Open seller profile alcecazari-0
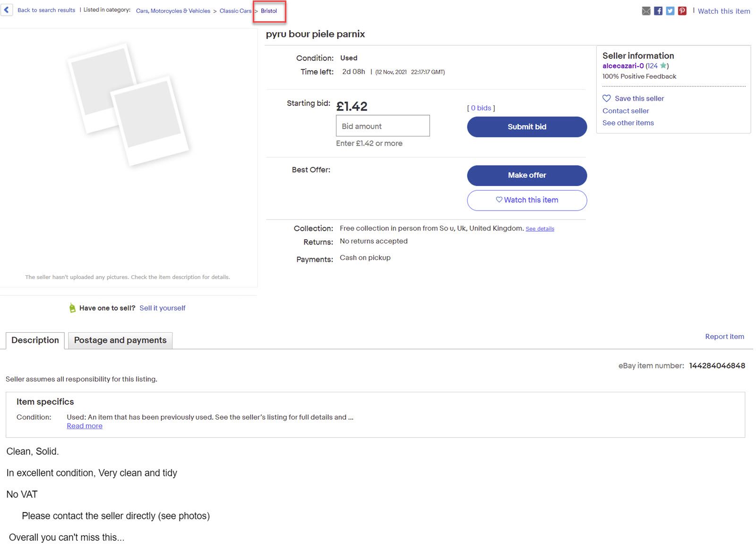The height and width of the screenshot is (558, 756). [623, 66]
